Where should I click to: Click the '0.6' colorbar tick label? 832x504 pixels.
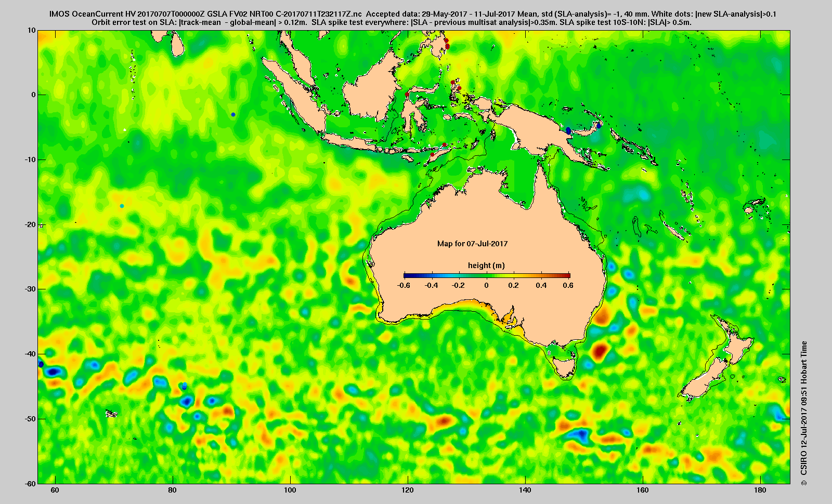(568, 285)
